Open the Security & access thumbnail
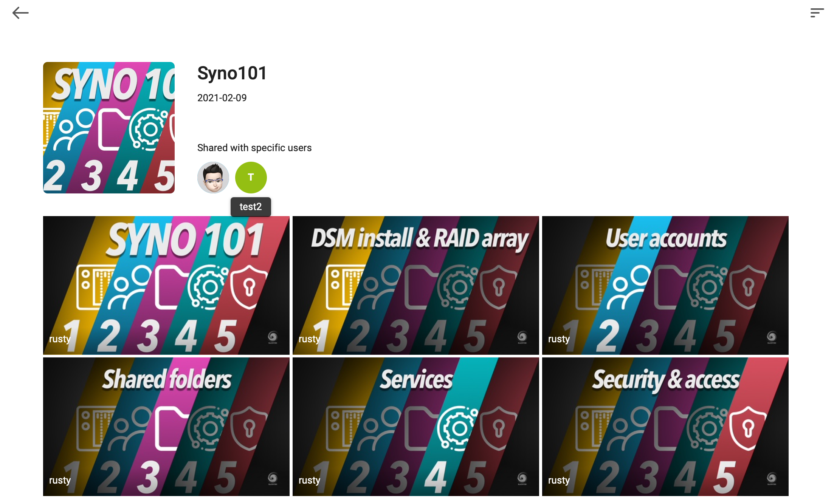 click(x=665, y=427)
